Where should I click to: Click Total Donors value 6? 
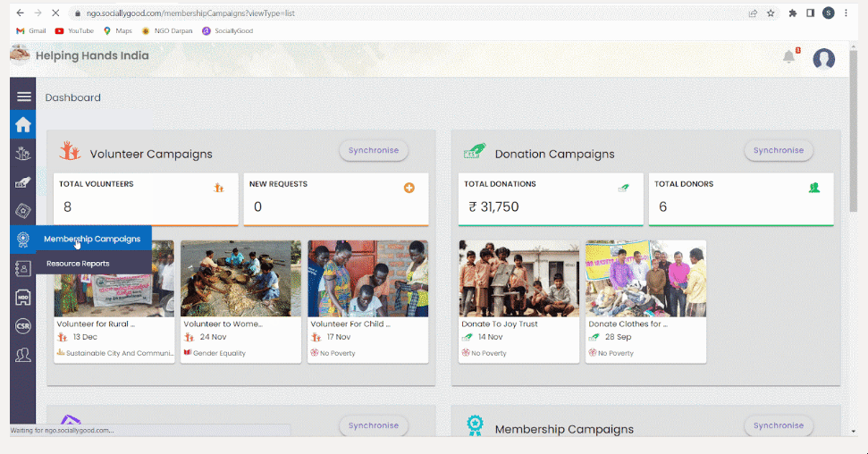point(662,207)
